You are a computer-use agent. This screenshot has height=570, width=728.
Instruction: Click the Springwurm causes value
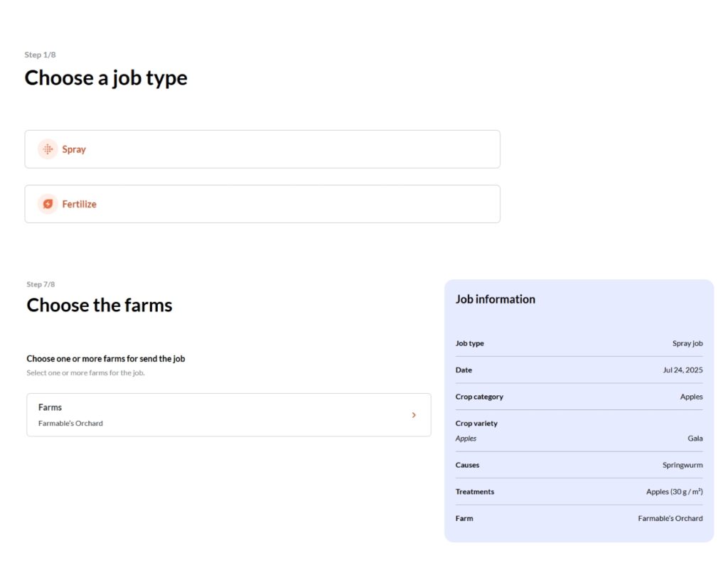(x=682, y=465)
